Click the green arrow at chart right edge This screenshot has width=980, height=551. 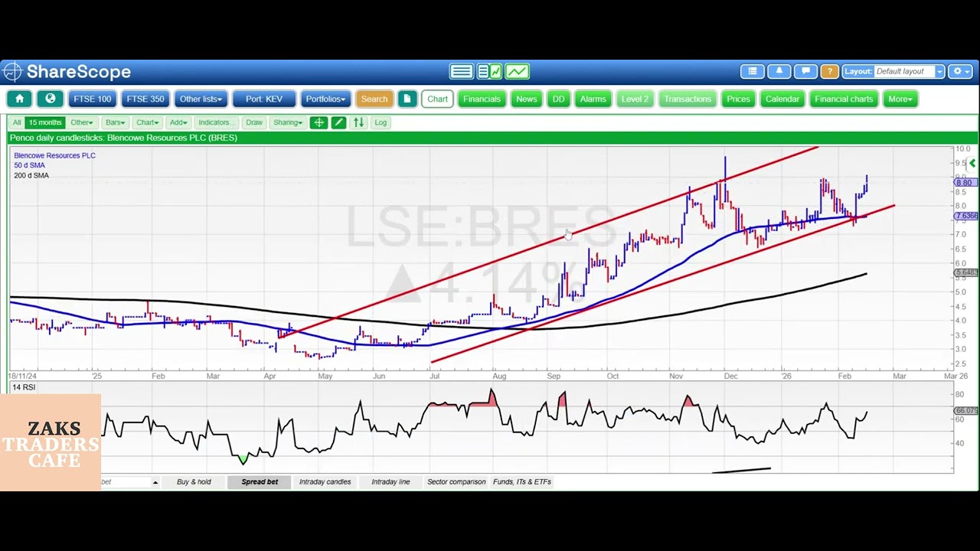pyautogui.click(x=972, y=163)
